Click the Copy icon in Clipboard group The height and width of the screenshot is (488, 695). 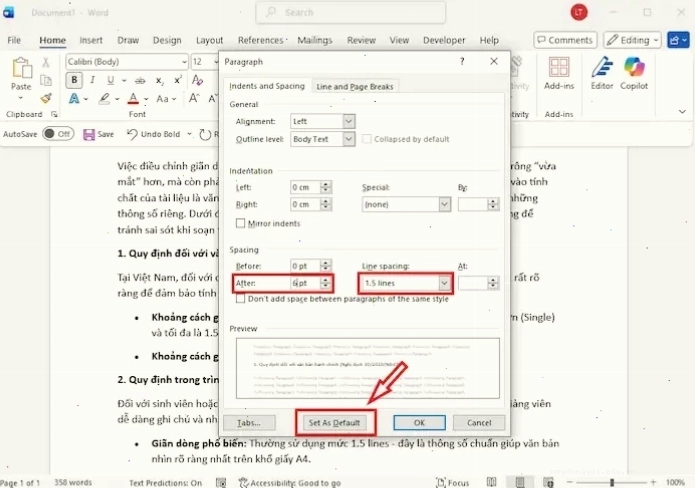[46, 81]
